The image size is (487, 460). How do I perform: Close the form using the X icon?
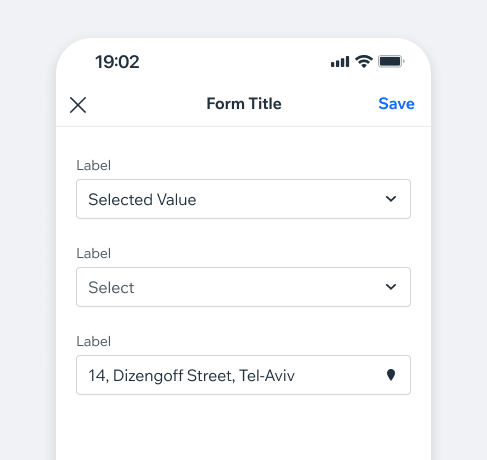click(x=78, y=105)
